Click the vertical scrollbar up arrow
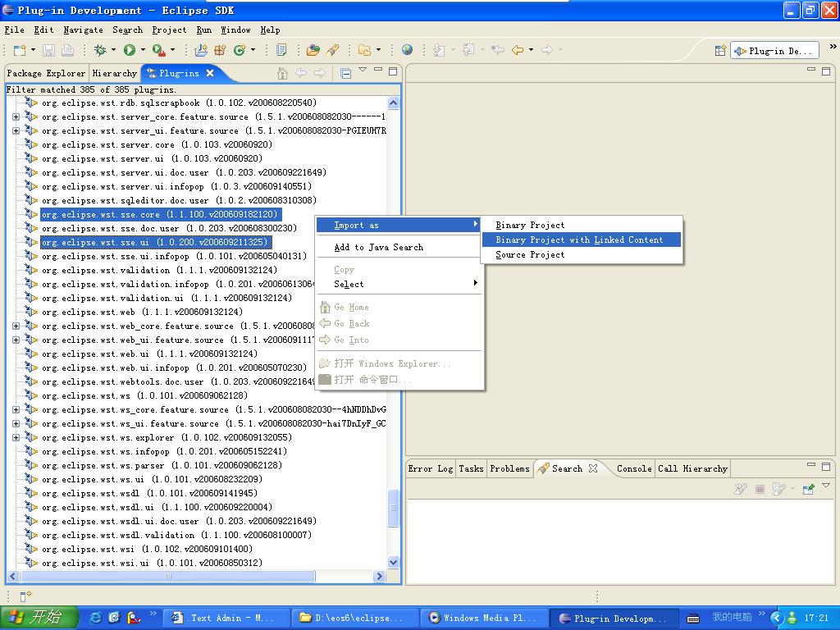The width and height of the screenshot is (840, 630). click(393, 103)
